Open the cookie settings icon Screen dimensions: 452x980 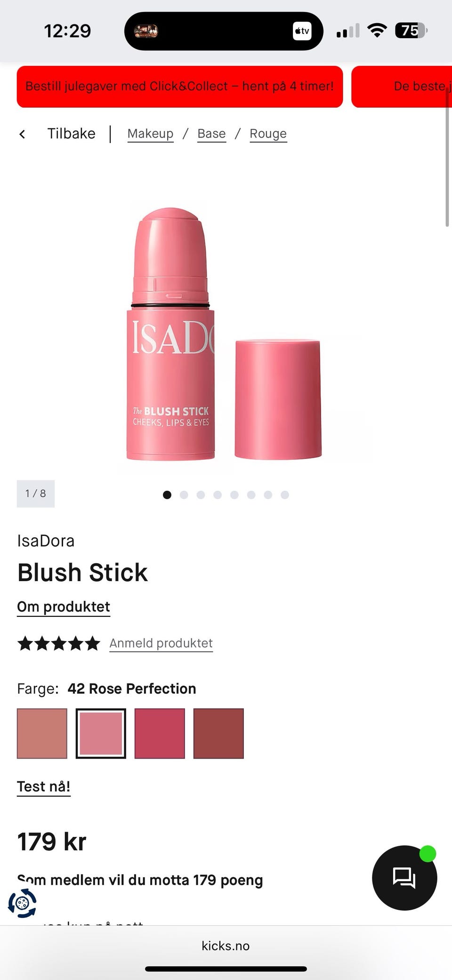[x=22, y=903]
